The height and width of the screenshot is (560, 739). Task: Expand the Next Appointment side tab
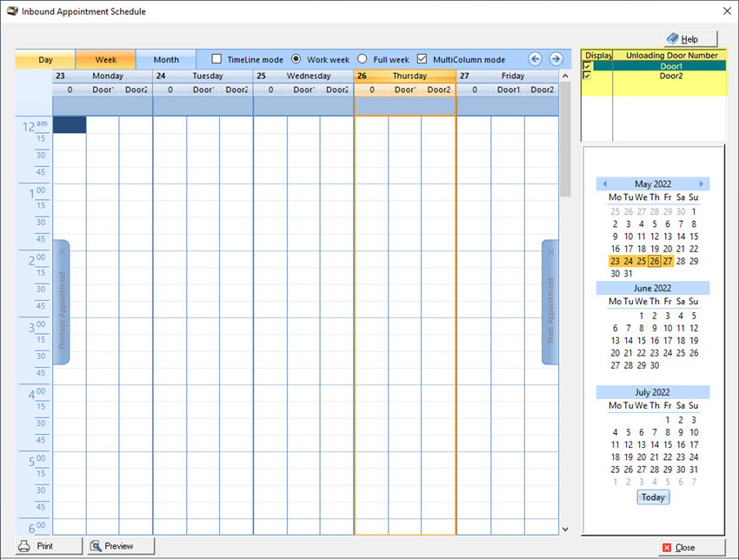click(x=549, y=302)
